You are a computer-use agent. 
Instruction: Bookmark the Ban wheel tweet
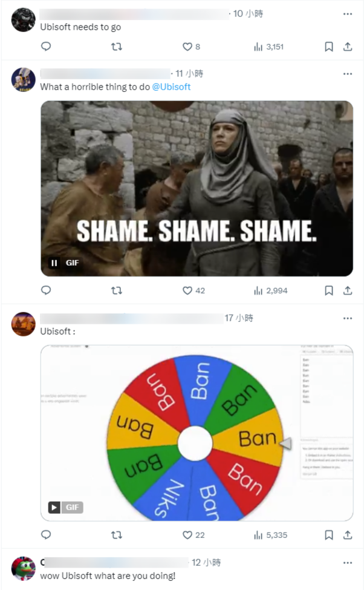[329, 535]
